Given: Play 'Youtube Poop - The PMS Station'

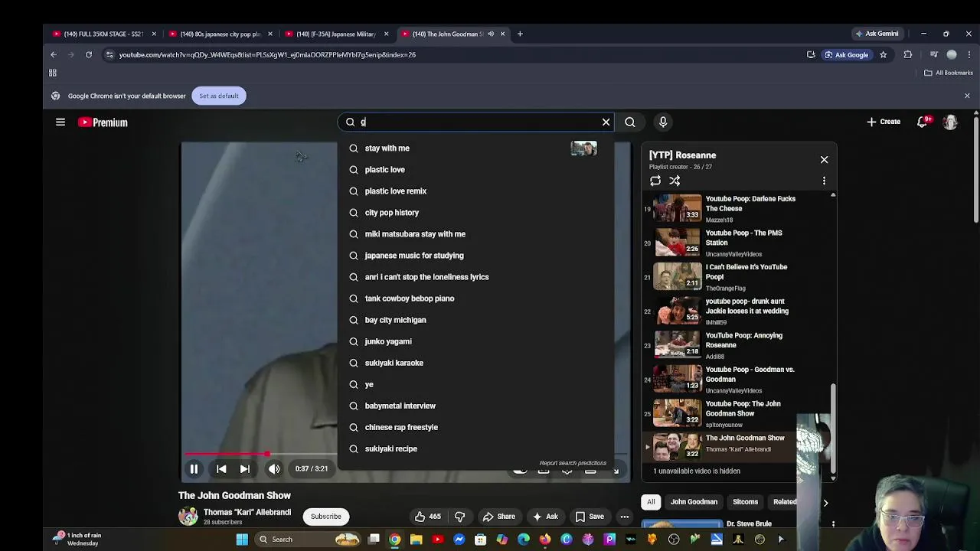Looking at the screenshot, I should click(x=735, y=243).
